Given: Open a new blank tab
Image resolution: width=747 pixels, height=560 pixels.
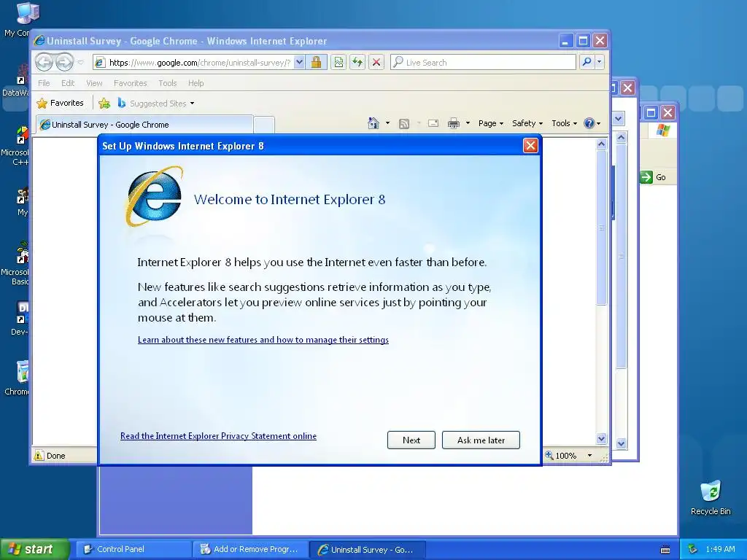Looking at the screenshot, I should point(264,125).
